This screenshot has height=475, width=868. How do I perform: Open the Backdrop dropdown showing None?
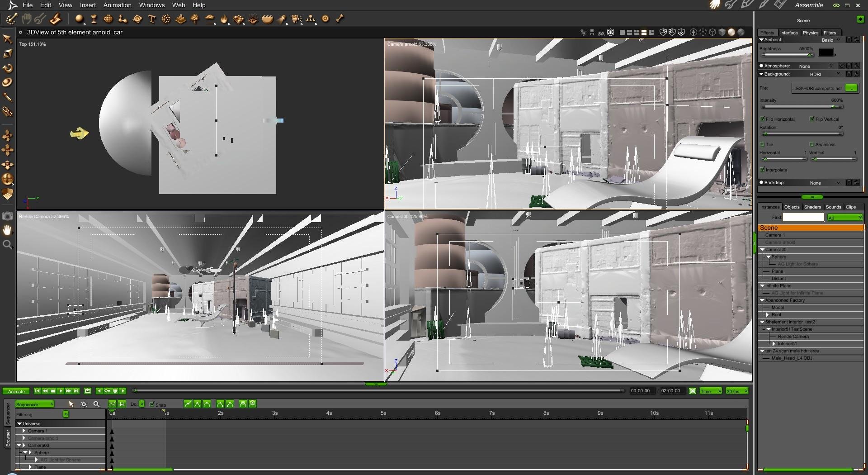[x=825, y=183]
